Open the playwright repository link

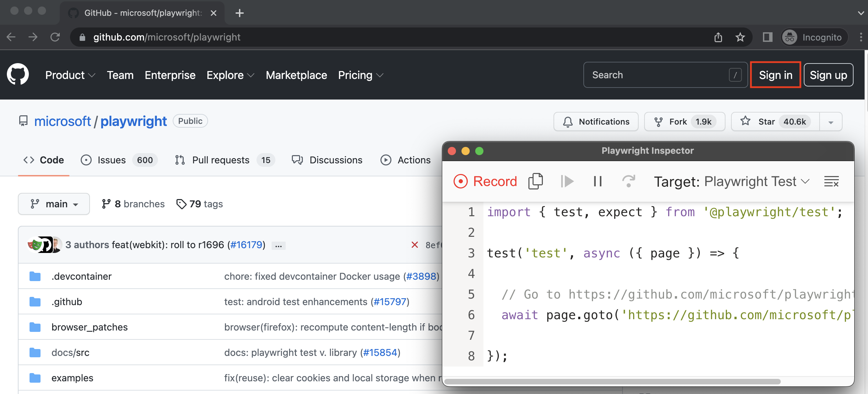pyautogui.click(x=134, y=121)
